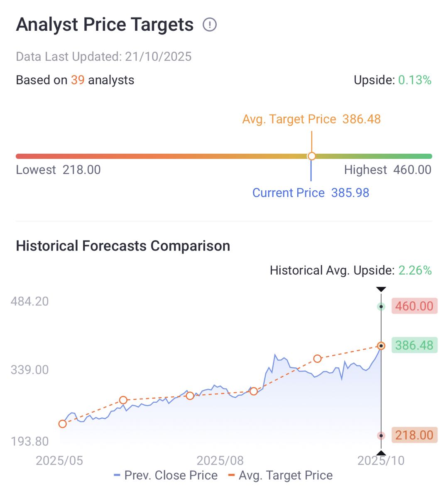The width and height of the screenshot is (448, 497).
Task: Click the 218.00 lowest target chart label
Action: [x=414, y=435]
